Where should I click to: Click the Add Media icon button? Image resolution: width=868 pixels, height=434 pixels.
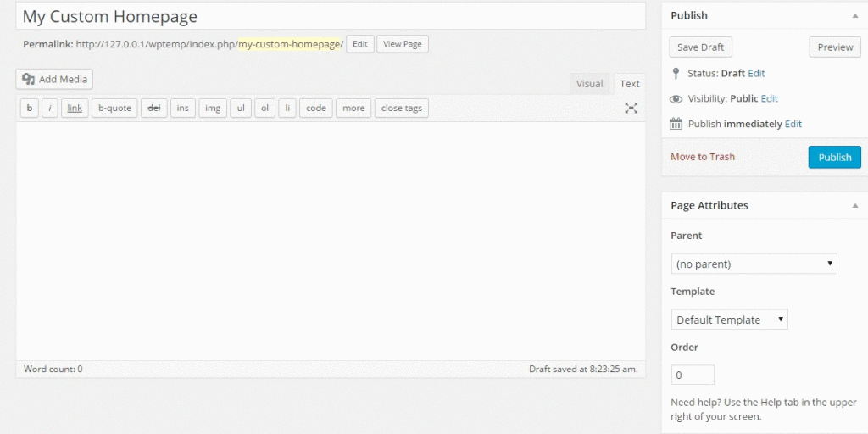point(54,79)
